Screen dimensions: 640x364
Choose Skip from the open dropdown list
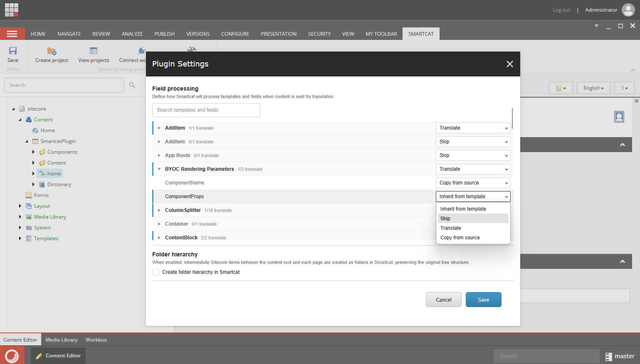pyautogui.click(x=473, y=219)
